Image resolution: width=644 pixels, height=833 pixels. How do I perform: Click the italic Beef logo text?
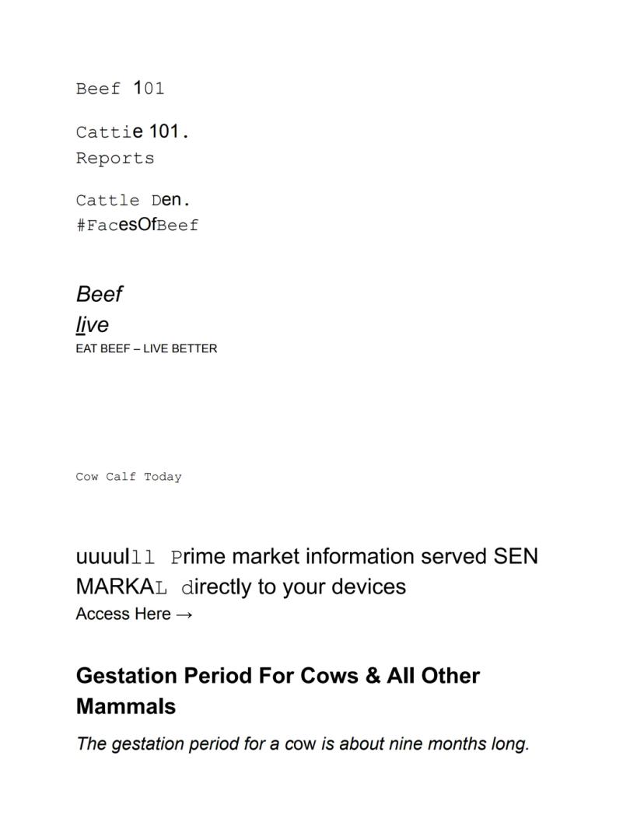click(99, 295)
